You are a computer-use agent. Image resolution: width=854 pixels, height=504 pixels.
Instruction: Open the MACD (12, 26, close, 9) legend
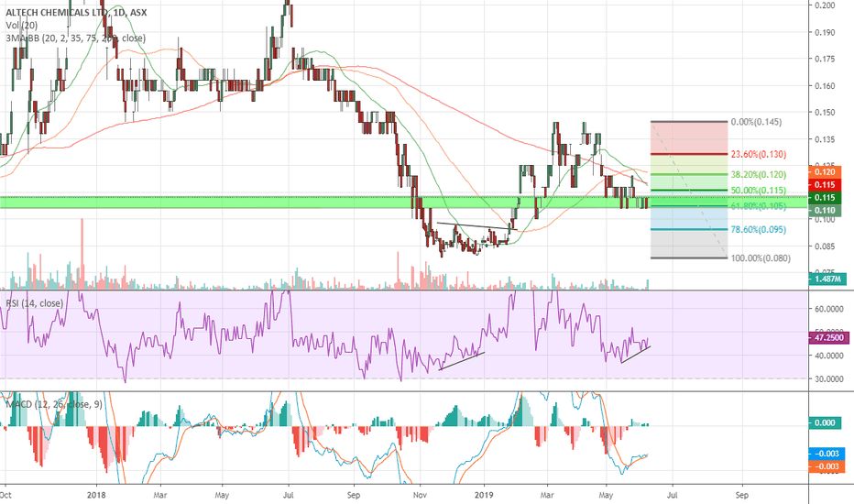[54, 404]
